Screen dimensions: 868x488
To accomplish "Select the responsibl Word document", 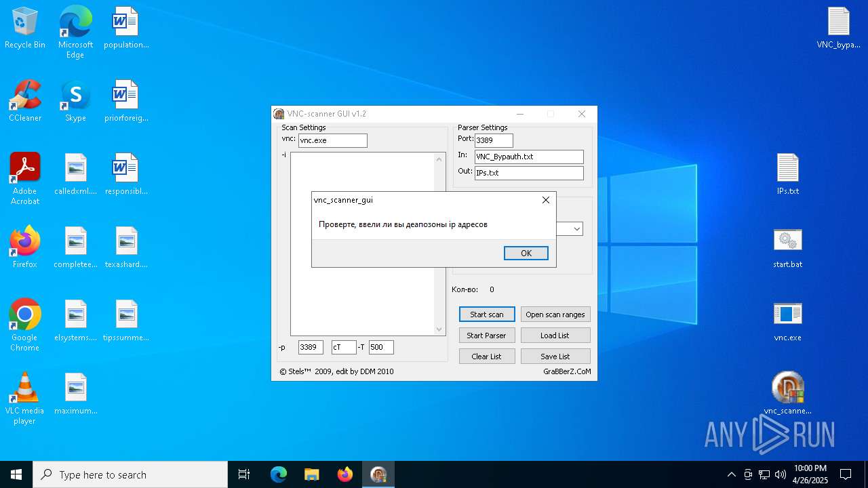I will click(x=126, y=175).
